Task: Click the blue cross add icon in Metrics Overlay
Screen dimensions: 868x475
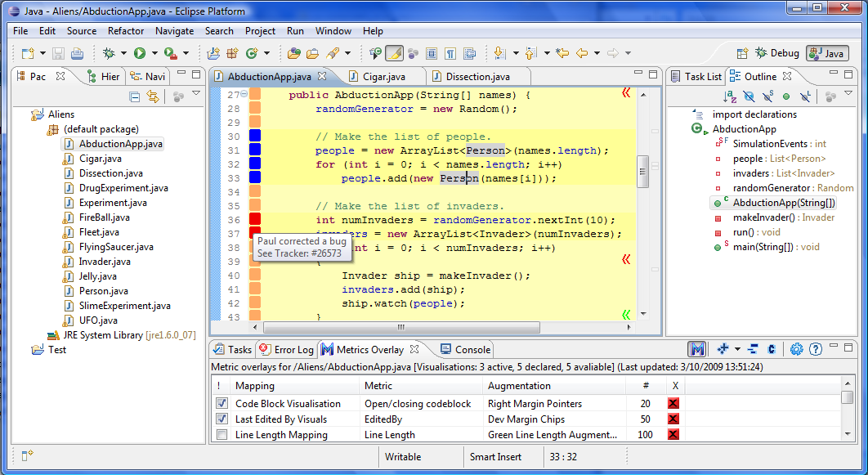Action: pyautogui.click(x=723, y=349)
